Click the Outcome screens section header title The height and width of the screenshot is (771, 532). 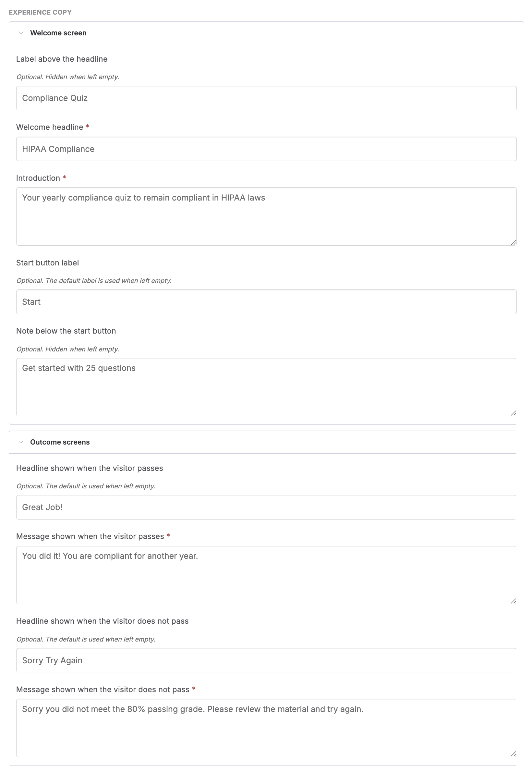click(60, 442)
